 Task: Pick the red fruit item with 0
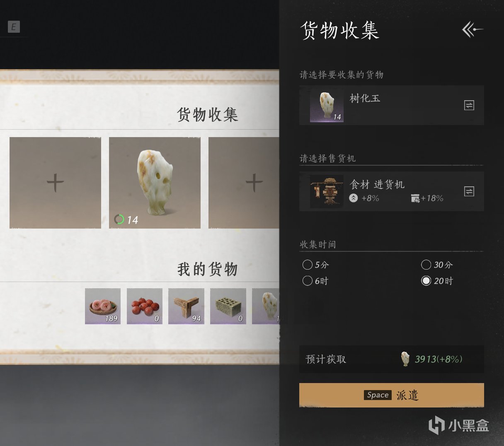click(145, 306)
